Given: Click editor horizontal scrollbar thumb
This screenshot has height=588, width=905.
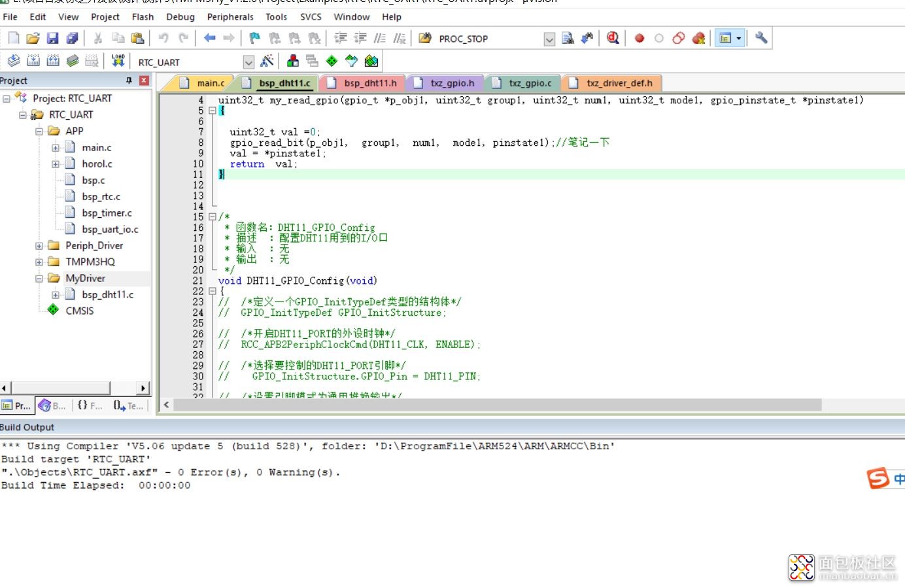Looking at the screenshot, I should point(497,405).
